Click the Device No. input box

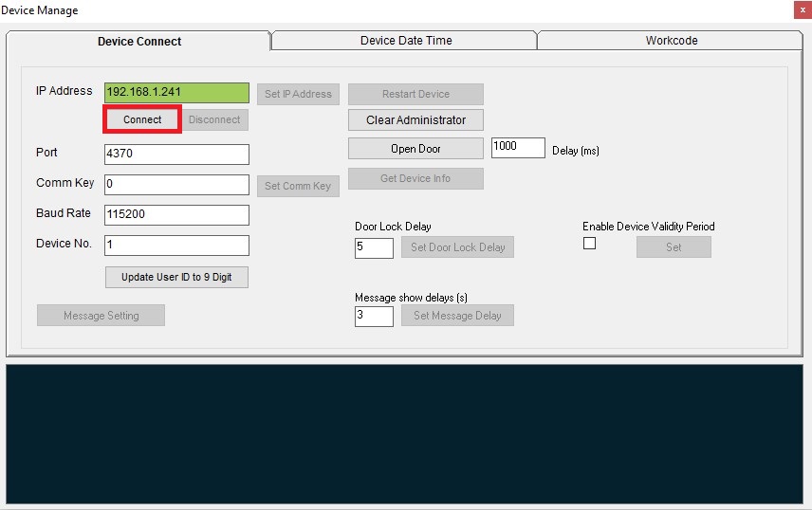[176, 246]
